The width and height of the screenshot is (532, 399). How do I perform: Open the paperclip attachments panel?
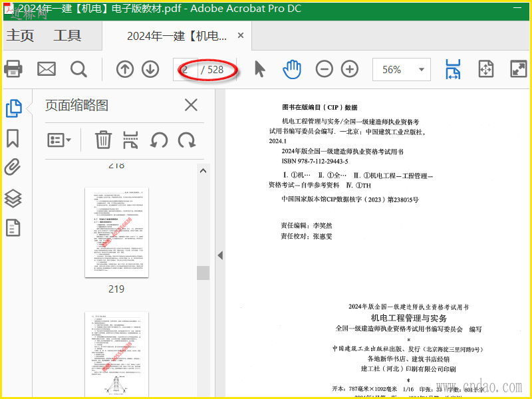tap(13, 167)
